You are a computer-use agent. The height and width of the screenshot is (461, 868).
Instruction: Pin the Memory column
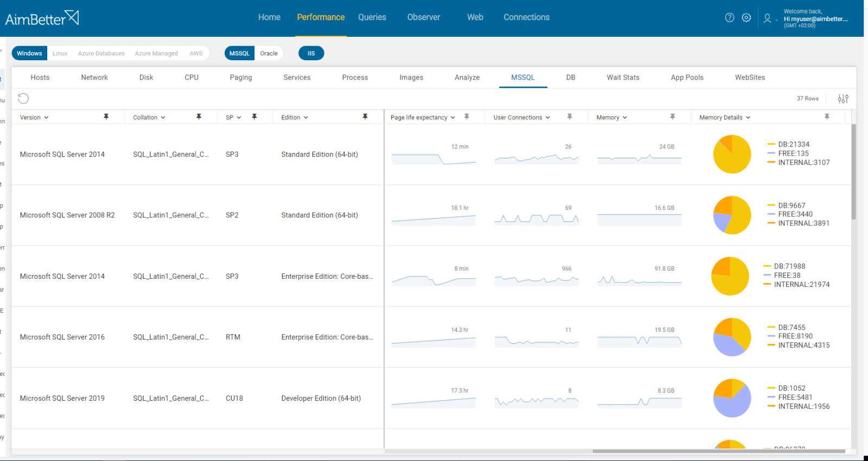673,117
